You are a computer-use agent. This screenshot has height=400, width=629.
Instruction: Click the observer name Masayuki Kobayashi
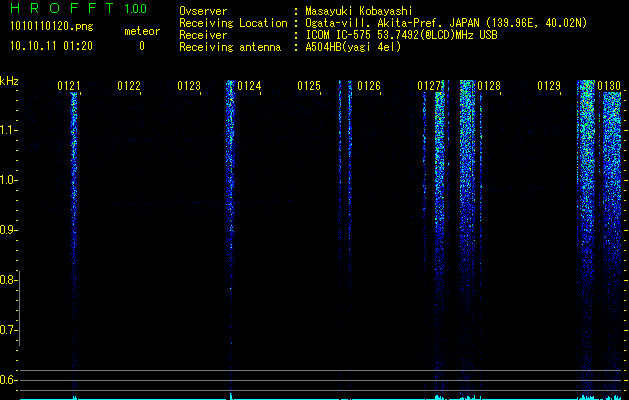[359, 11]
